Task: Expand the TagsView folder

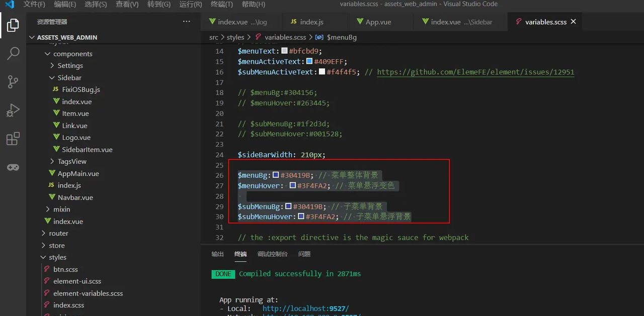Action: click(71, 161)
